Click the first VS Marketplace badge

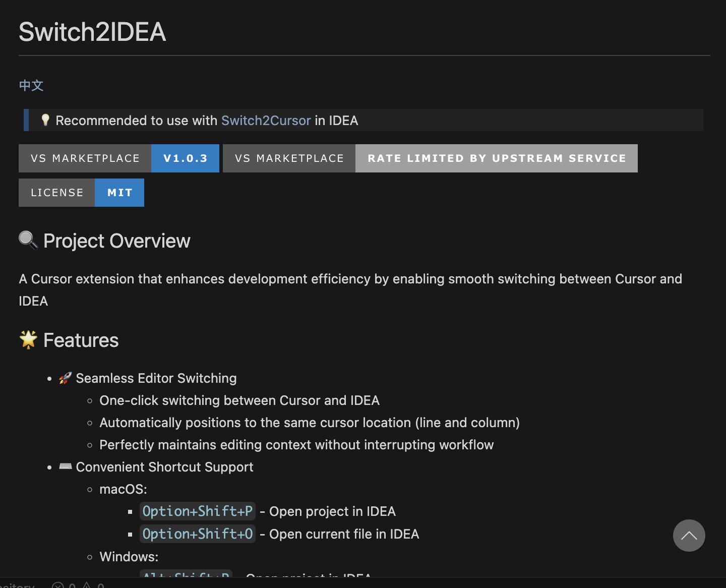coord(85,158)
